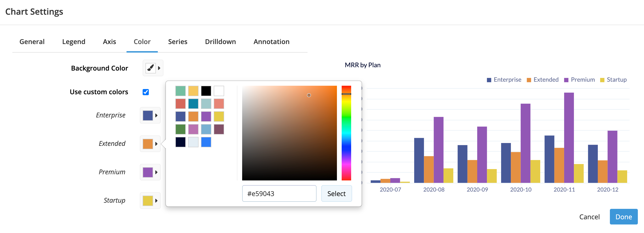Toggle Extended series in chart legend
The image size is (644, 233).
(543, 80)
